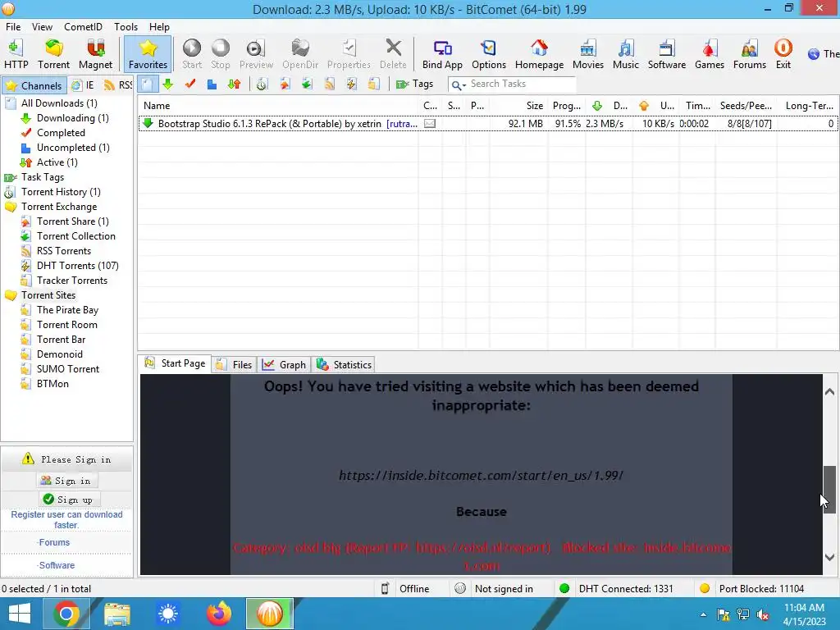Image resolution: width=840 pixels, height=630 pixels.
Task: Open the Movies channel
Action: (587, 54)
